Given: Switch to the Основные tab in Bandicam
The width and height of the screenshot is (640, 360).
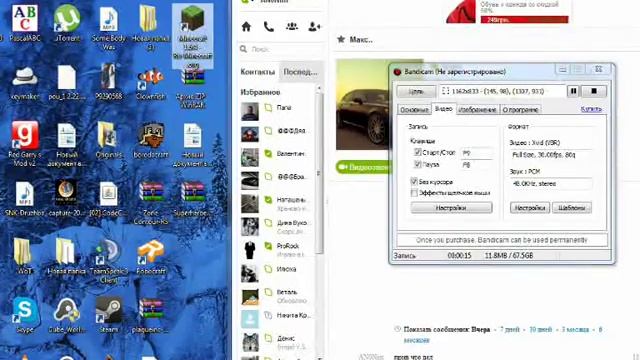Looking at the screenshot, I should tap(414, 109).
